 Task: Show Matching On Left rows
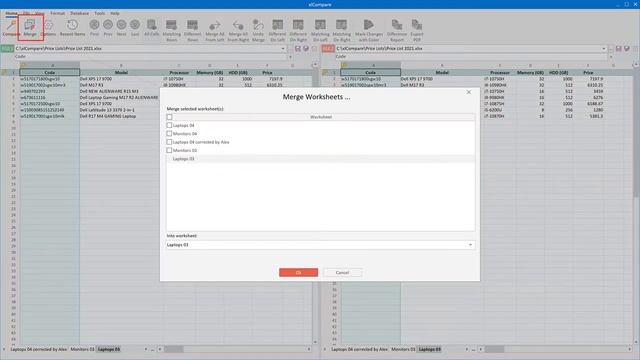(x=320, y=30)
